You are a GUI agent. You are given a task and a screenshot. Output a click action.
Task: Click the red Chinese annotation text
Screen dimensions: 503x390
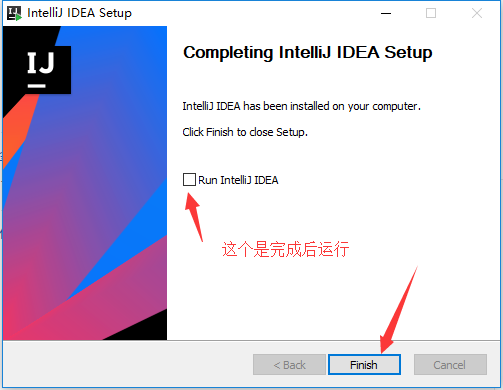pyautogui.click(x=285, y=249)
